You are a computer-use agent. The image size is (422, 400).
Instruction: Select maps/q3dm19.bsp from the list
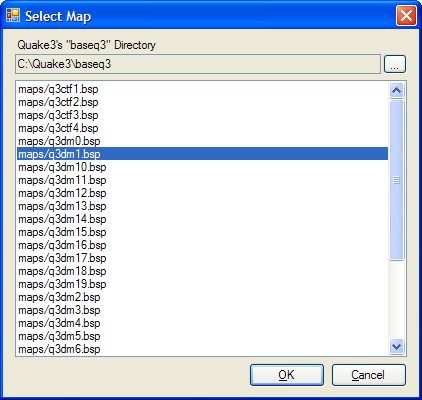pos(202,284)
